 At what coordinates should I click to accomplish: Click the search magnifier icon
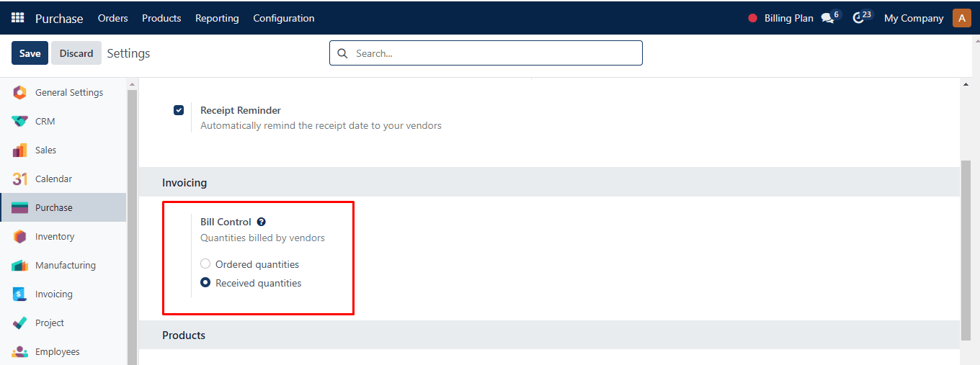[342, 53]
